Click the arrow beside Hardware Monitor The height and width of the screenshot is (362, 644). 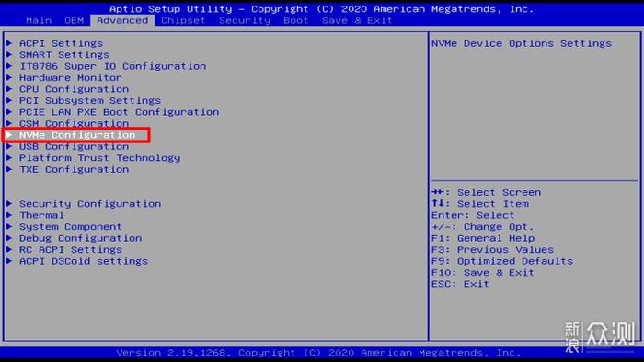pos(9,77)
